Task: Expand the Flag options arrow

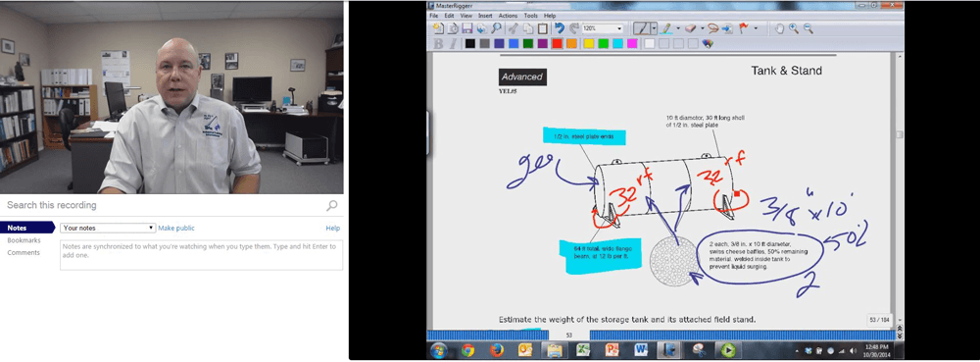Action: [756, 28]
